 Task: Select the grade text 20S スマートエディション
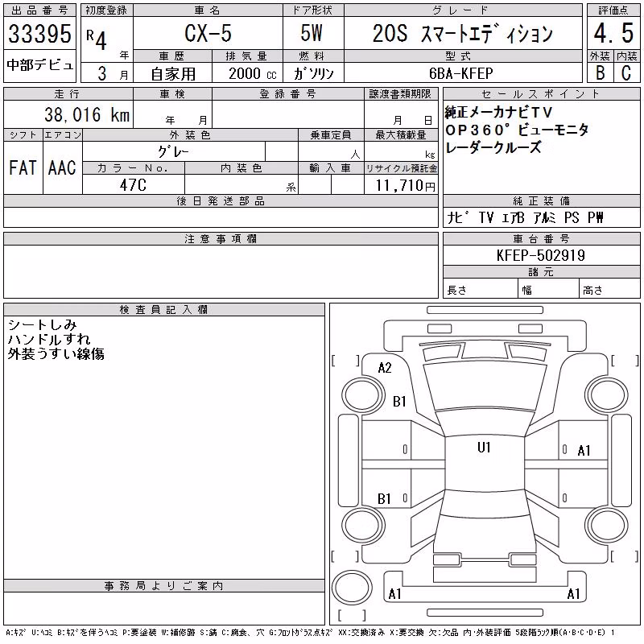pos(462,34)
